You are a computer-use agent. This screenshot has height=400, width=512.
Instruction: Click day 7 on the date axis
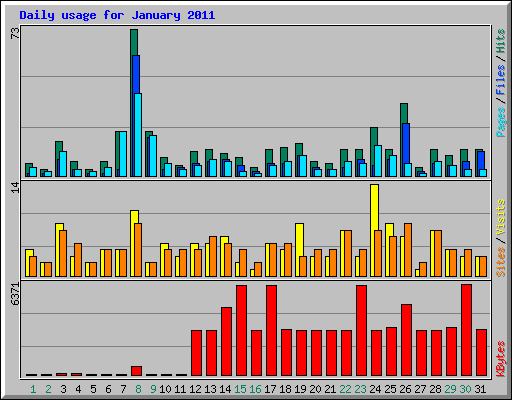click(123, 389)
